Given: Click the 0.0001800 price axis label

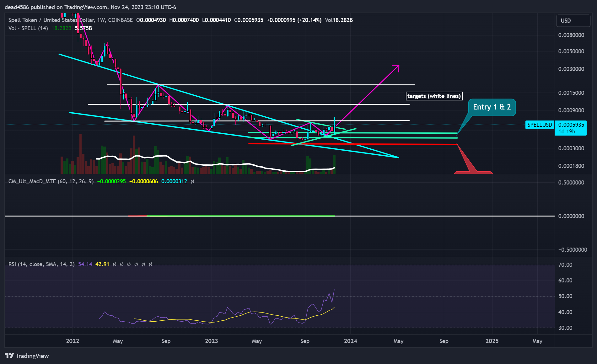Looking at the screenshot, I should [x=571, y=166].
